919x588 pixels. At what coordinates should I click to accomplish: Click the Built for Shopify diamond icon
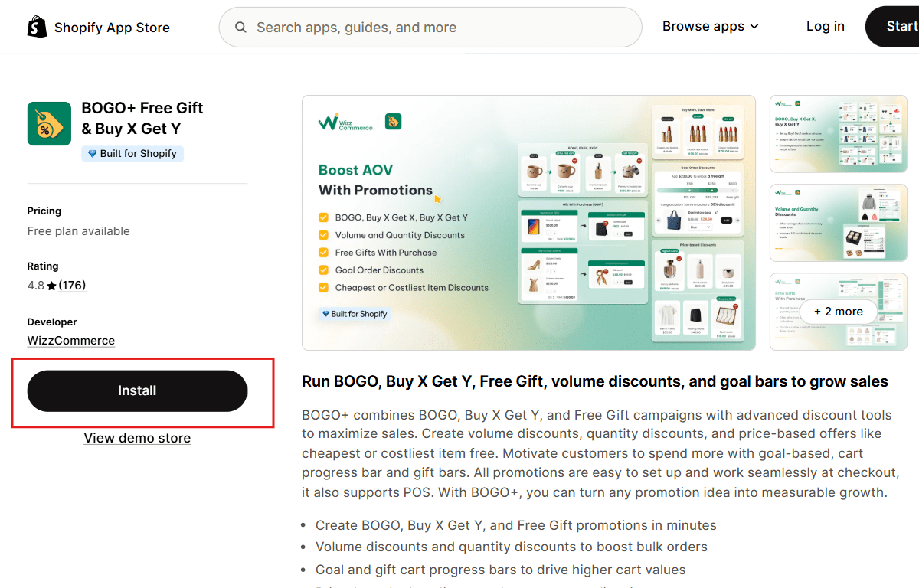93,154
